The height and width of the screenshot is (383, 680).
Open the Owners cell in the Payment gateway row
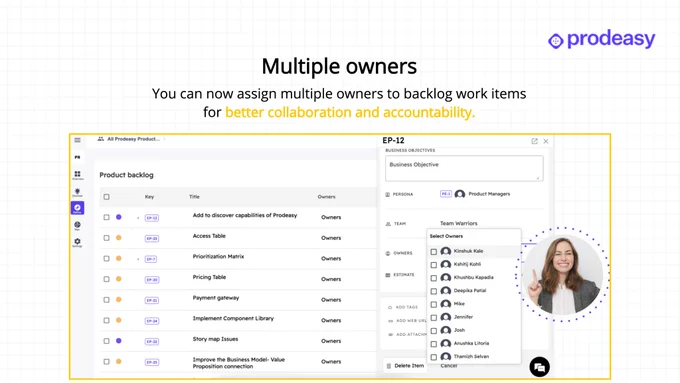(331, 300)
